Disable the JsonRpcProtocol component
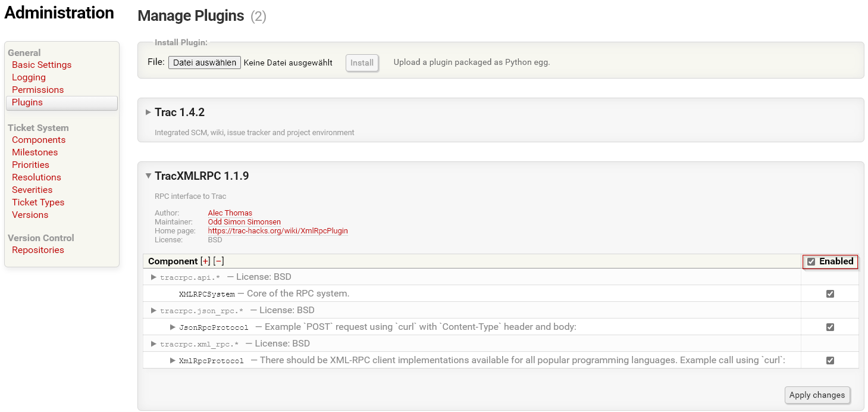 [x=830, y=327]
